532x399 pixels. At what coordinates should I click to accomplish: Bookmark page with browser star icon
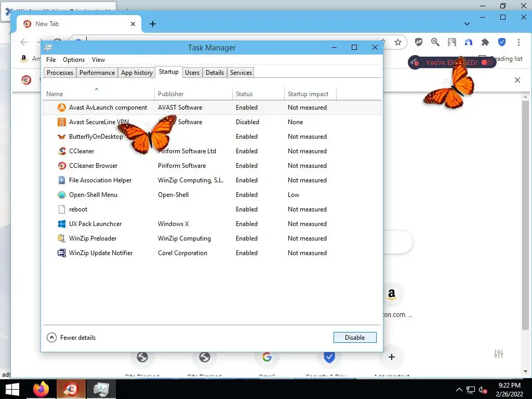tap(398, 42)
